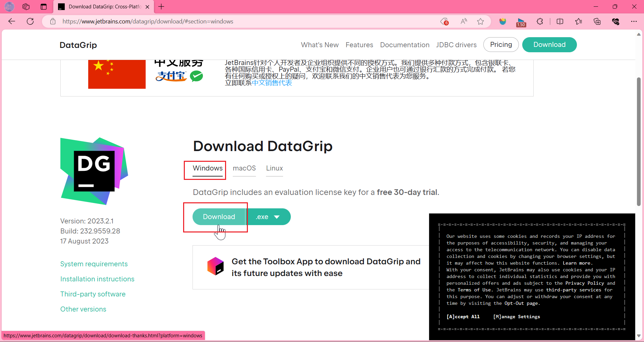Open third-party services in cookie notice
This screenshot has height=342, width=644.
point(574,290)
